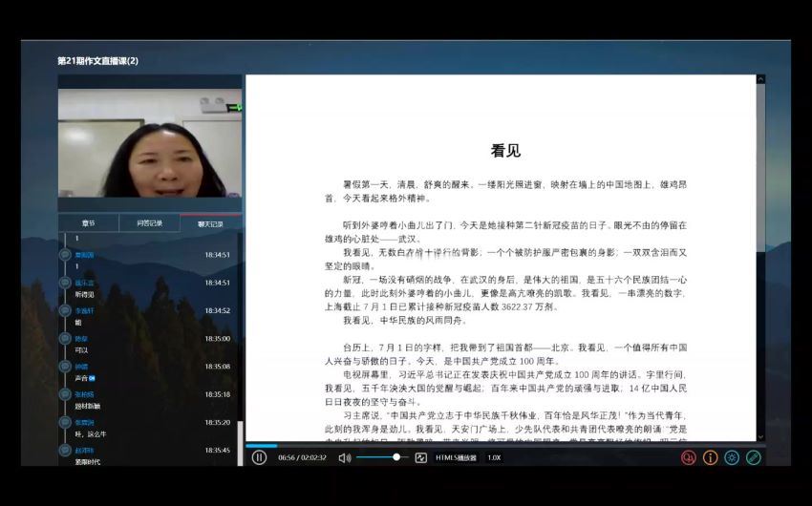Adjust the volume slider knob
This screenshot has width=812, height=506.
click(396, 457)
